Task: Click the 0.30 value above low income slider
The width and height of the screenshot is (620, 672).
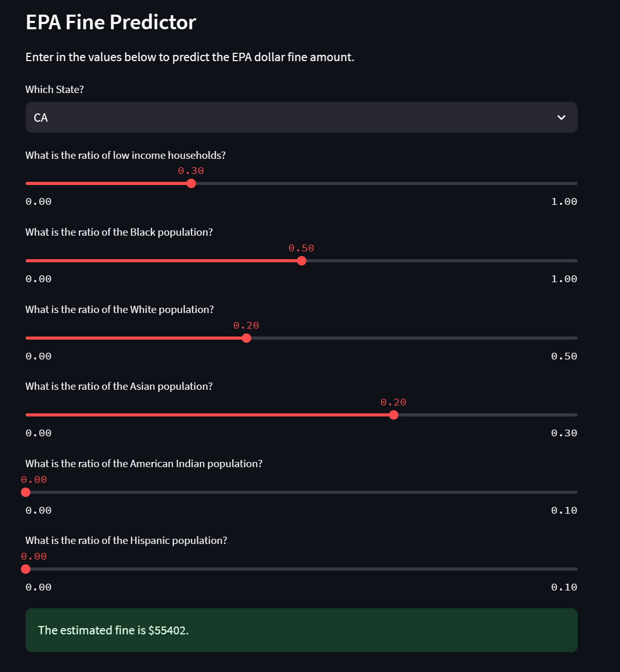Action: click(x=191, y=171)
